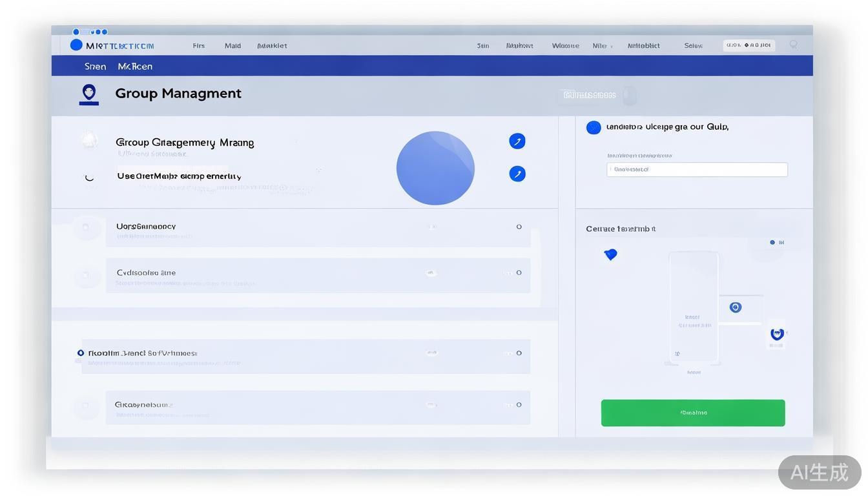Click the white pill button in top bar
868x496 pixels.
749,45
